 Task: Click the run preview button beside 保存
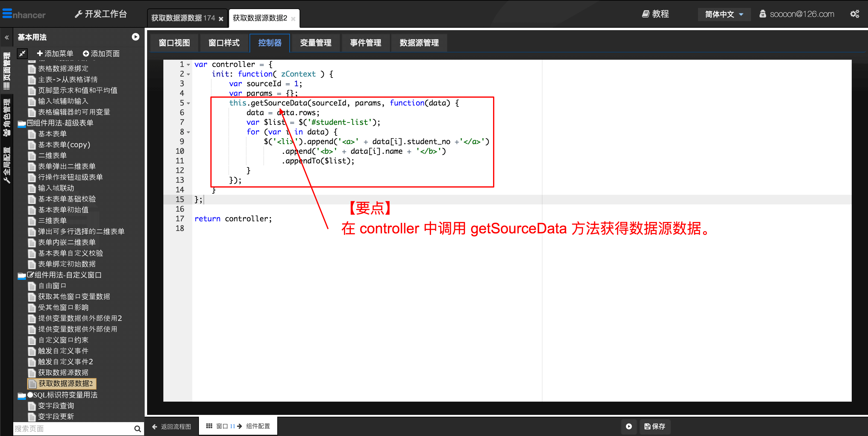[628, 426]
